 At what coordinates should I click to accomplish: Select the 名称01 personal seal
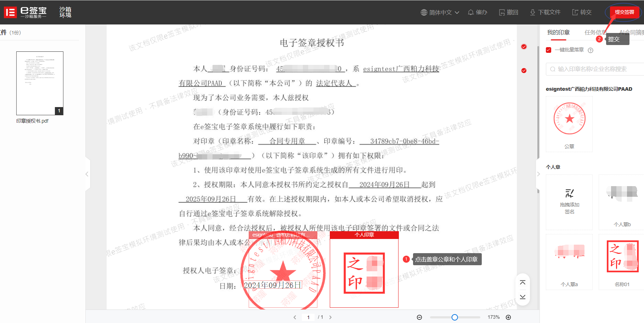(x=622, y=262)
